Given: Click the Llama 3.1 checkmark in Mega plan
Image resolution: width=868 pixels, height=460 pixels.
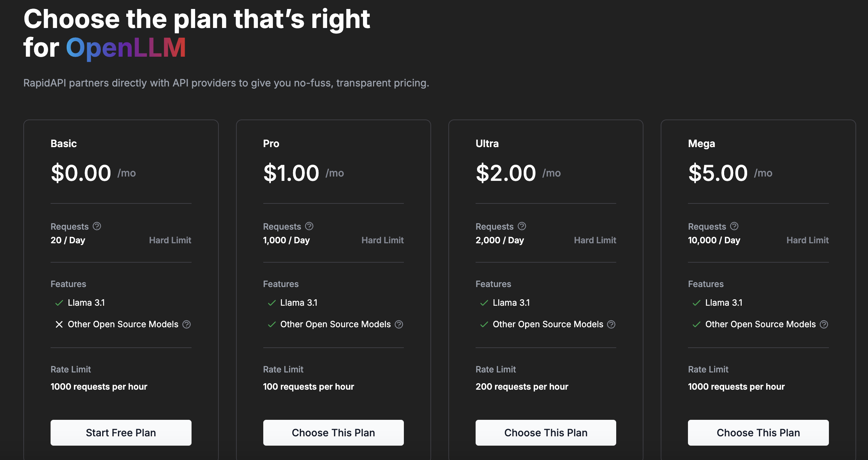Looking at the screenshot, I should pyautogui.click(x=697, y=303).
